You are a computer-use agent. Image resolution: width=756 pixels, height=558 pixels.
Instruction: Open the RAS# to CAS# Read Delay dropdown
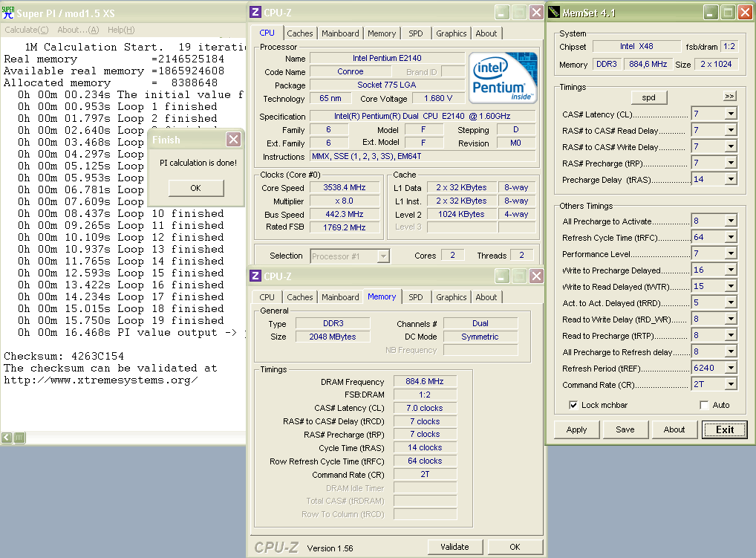point(731,130)
